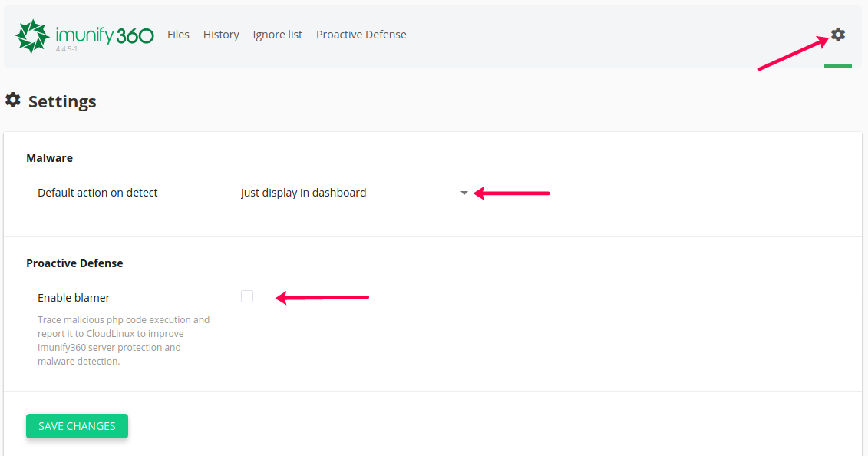Click the Settings page heading text
Screen dimensions: 868x456
click(x=63, y=101)
